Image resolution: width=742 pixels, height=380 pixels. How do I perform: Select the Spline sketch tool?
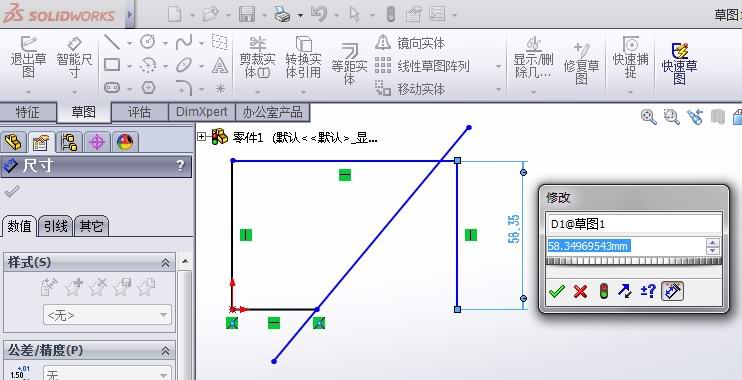point(184,42)
